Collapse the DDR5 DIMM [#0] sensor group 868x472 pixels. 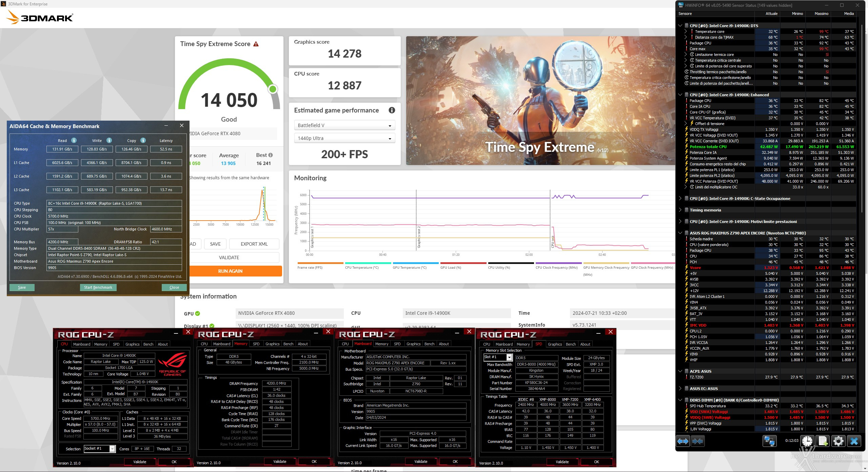680,400
